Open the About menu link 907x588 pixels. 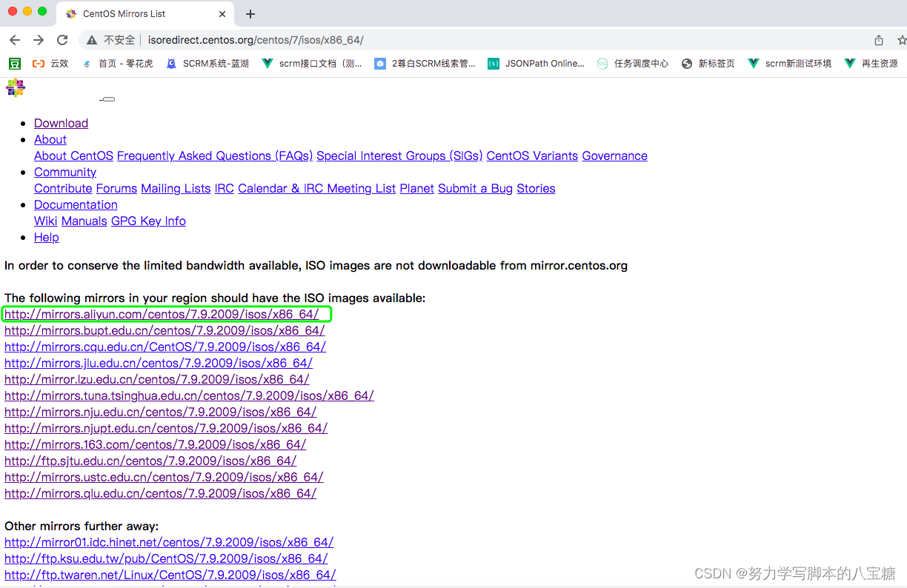50,140
